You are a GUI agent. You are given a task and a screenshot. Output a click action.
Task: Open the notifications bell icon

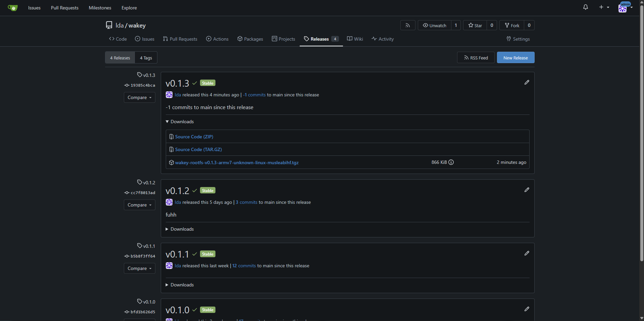click(x=585, y=7)
